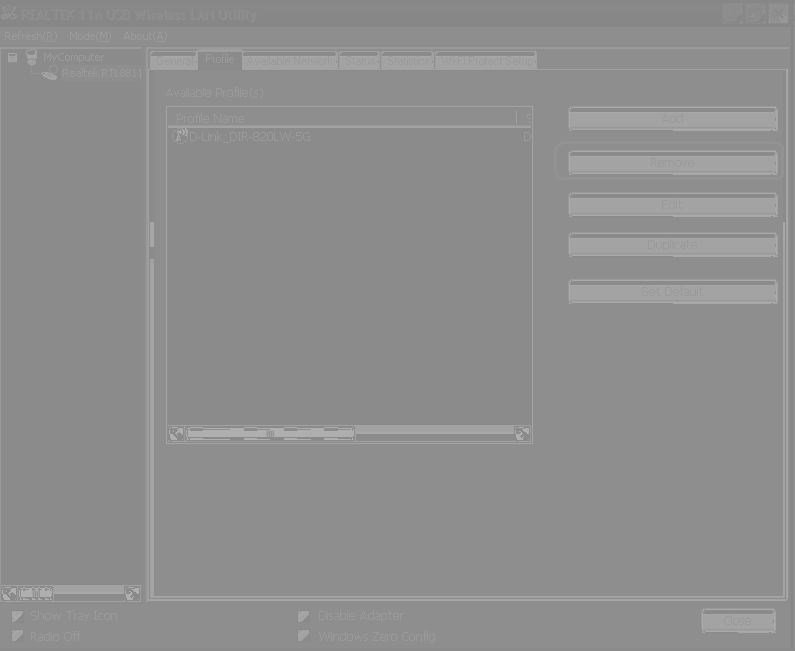Select the Realtek RTL8811 adapter item
Viewport: 795px width, 651px height.
coord(102,74)
